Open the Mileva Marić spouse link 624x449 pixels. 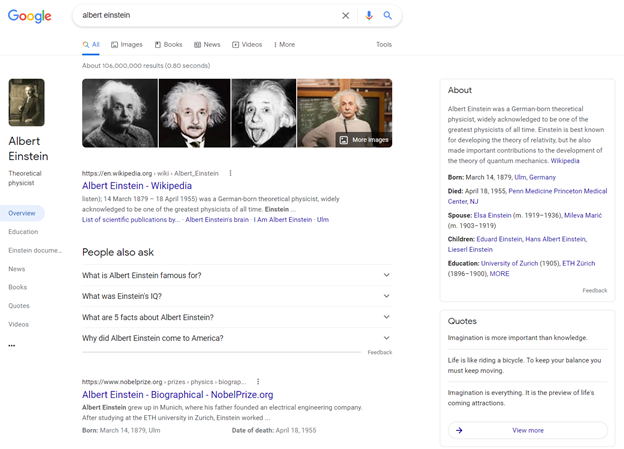(583, 215)
